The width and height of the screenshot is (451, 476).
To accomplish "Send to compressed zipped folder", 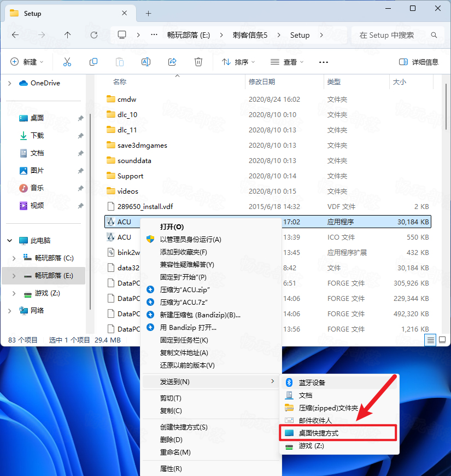I will 339,408.
